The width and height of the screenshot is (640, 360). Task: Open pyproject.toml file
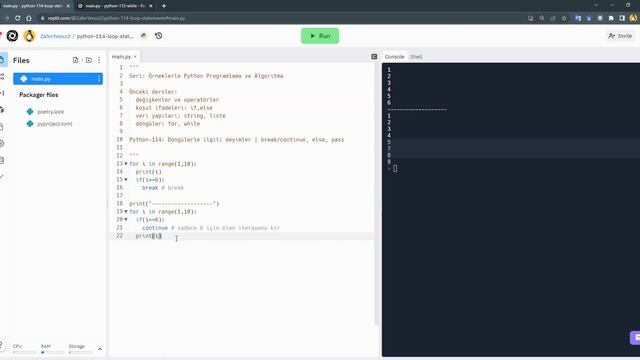click(54, 124)
